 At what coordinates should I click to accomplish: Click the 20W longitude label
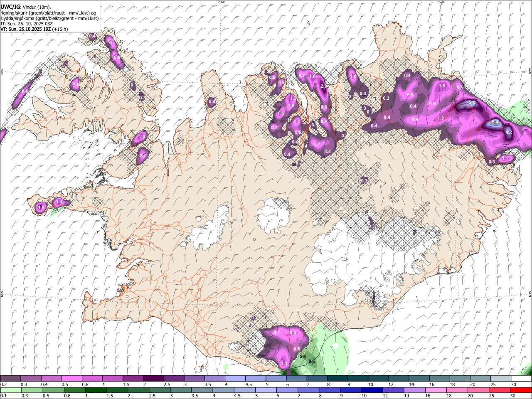(221, 2)
